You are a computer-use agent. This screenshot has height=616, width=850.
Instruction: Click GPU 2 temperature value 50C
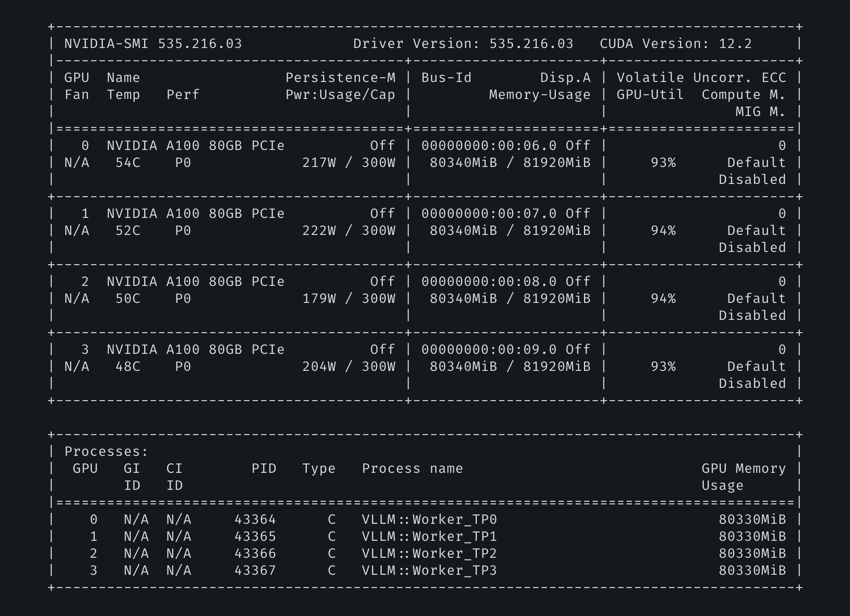click(x=128, y=299)
